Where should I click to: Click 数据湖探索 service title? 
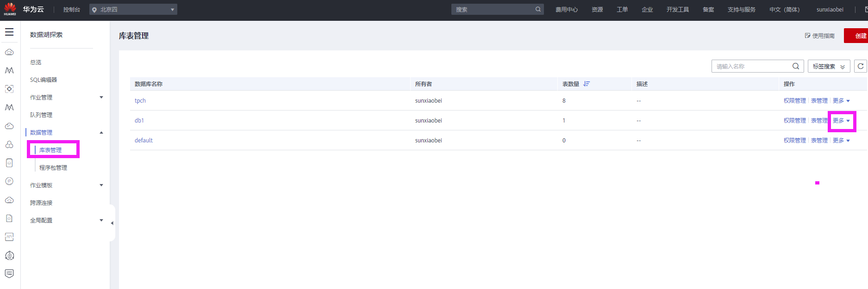(x=46, y=35)
